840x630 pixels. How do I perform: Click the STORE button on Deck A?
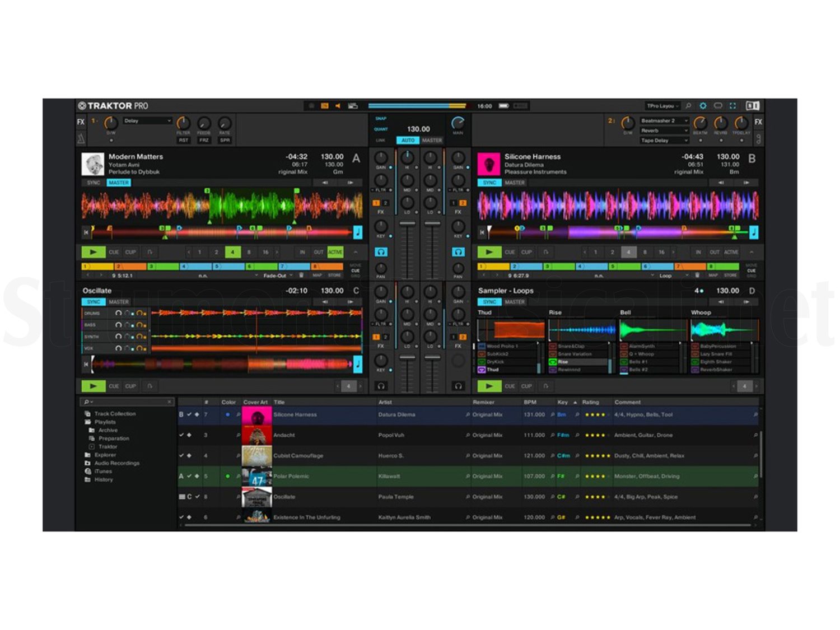click(334, 276)
